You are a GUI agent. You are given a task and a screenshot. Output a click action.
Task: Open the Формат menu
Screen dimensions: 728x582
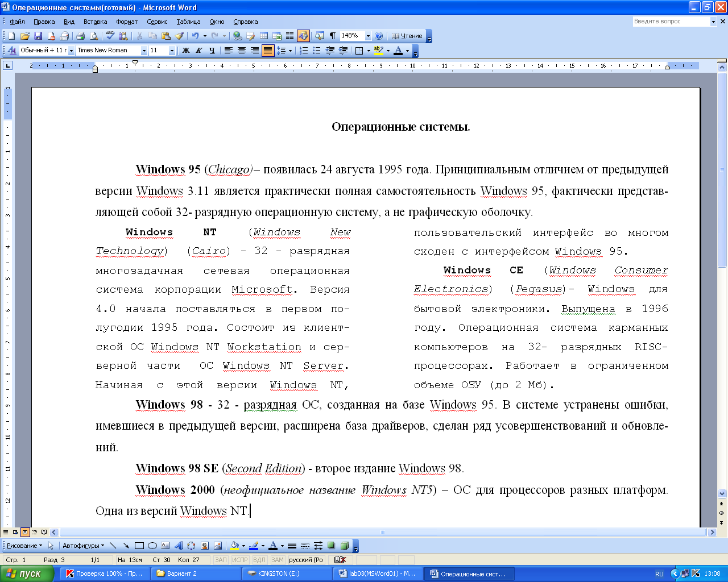pyautogui.click(x=127, y=22)
